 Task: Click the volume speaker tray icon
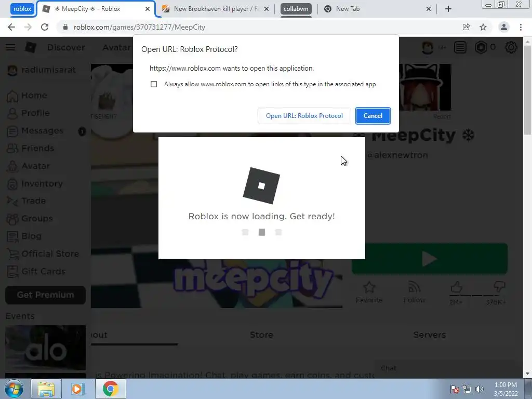point(479,389)
